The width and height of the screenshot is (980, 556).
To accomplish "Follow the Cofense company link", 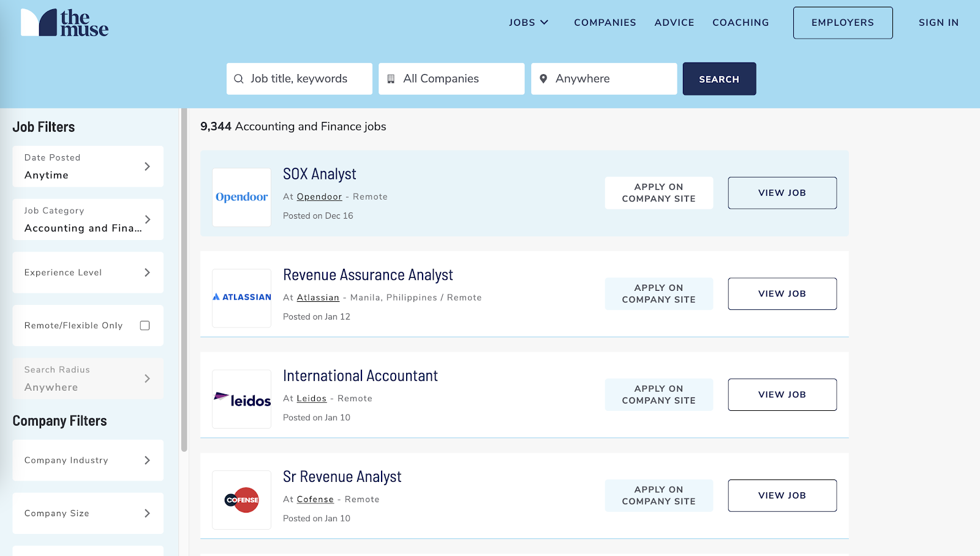I will 315,500.
